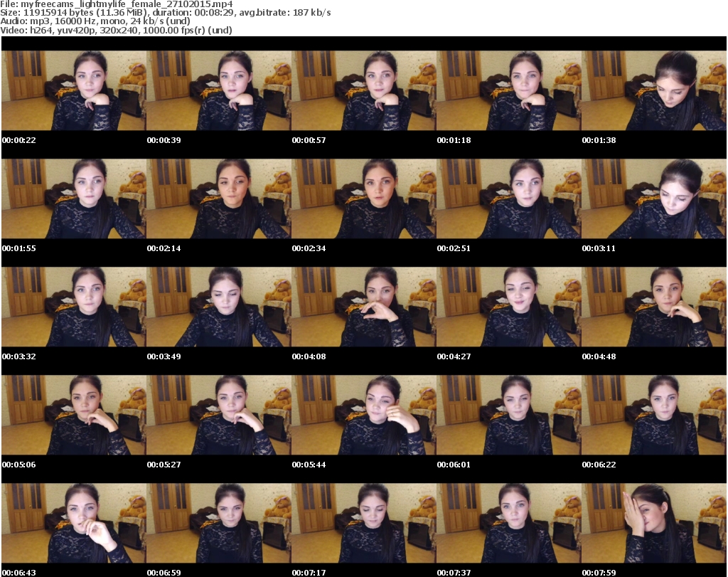Image resolution: width=728 pixels, height=577 pixels.
Task: Click the timestamp label 00:07:37
Action: [454, 573]
